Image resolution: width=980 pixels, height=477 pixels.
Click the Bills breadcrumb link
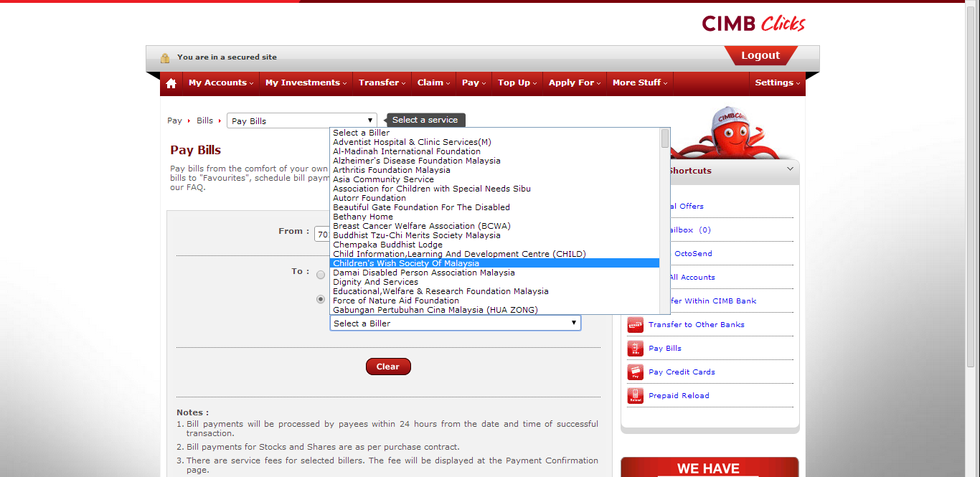click(x=205, y=121)
